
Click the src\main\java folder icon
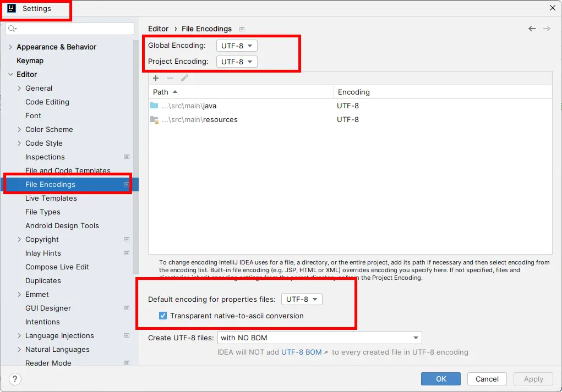[x=154, y=106]
